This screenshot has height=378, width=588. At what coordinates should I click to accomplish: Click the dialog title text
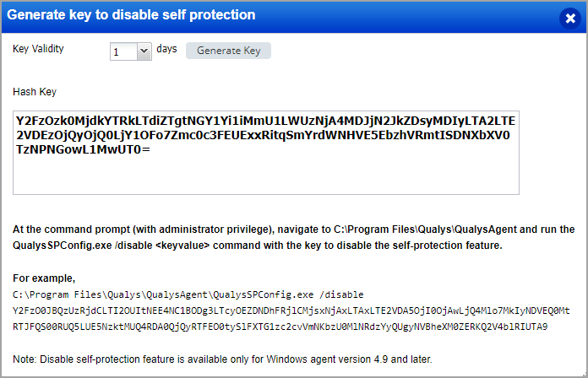point(131,16)
